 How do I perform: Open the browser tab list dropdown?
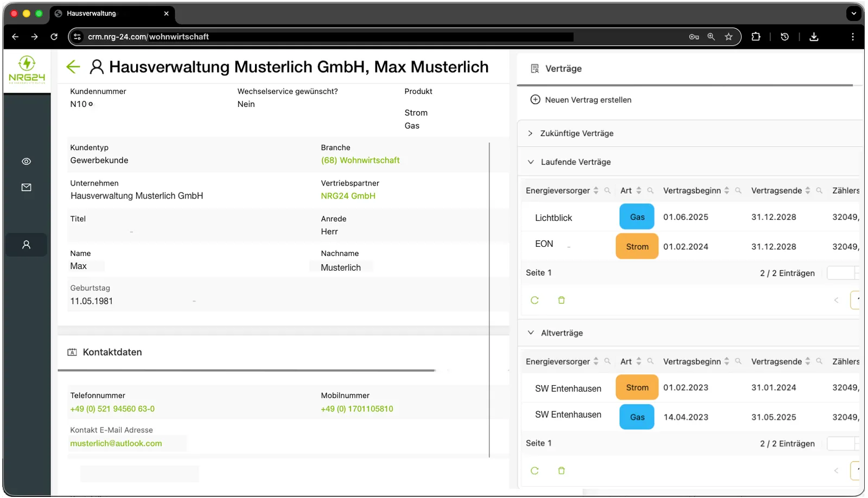coord(854,14)
